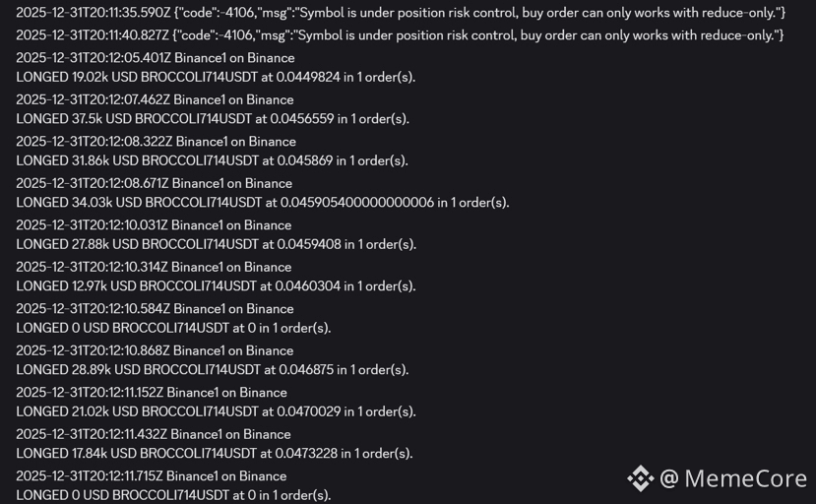816x504 pixels.
Task: Click the 20:12:11.715Z Binance1 header
Action: [151, 475]
